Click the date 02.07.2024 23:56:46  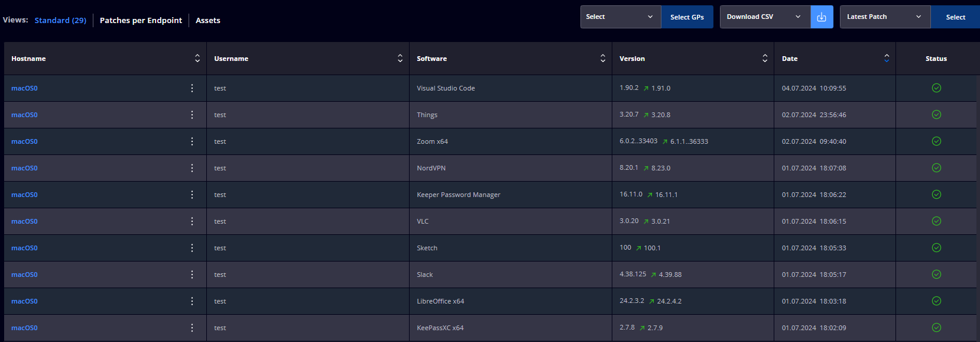pos(814,115)
